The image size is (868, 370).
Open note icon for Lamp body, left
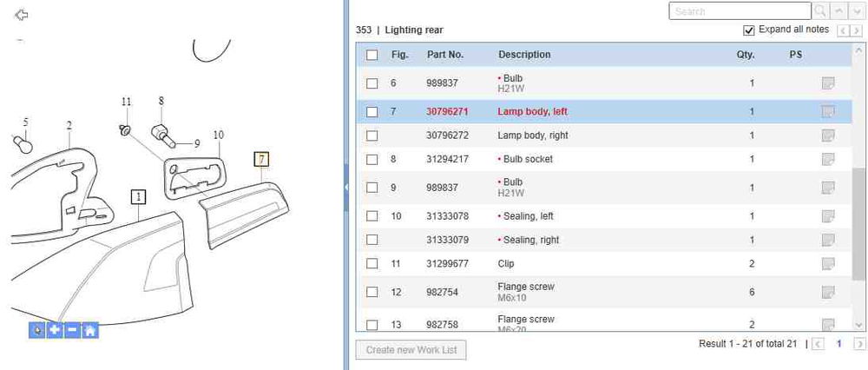pos(828,112)
